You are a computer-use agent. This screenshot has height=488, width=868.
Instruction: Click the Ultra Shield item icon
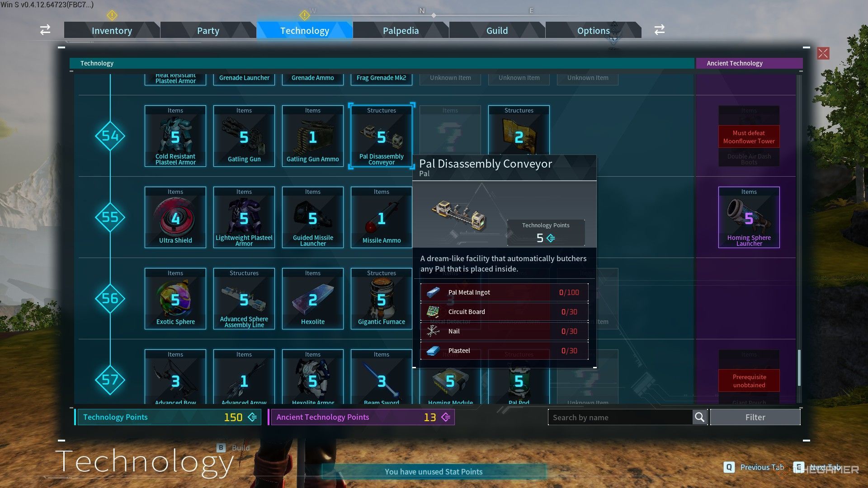coord(175,217)
